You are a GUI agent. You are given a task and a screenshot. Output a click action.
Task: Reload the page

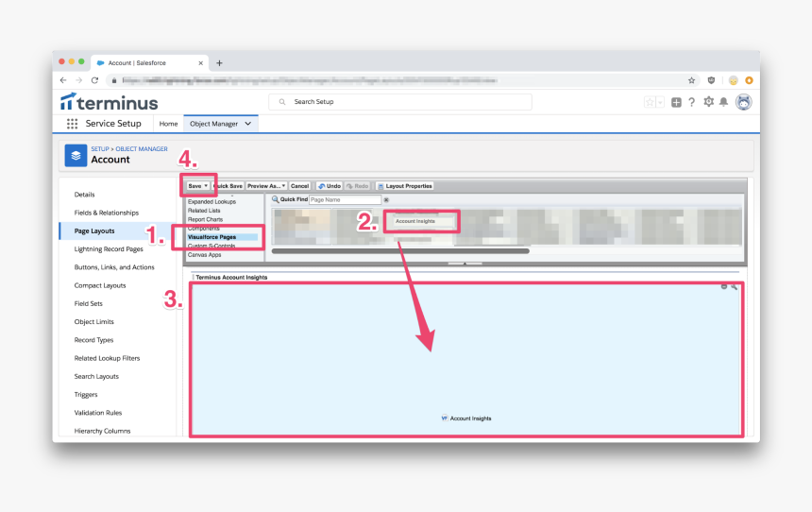94,80
